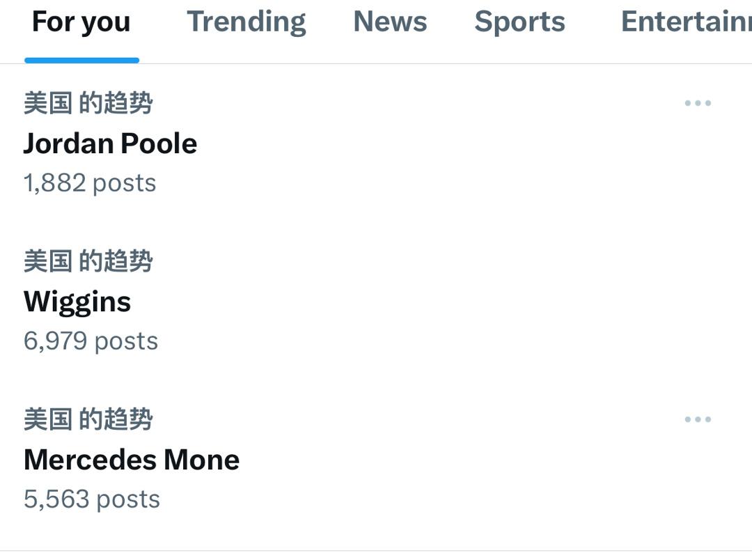Click the 美国 的趋势 label above Mercedes Mone
This screenshot has width=752, height=560.
tap(88, 419)
